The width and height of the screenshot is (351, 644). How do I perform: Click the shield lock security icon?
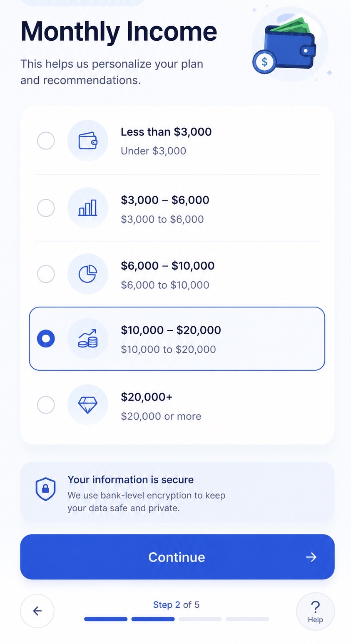(46, 489)
